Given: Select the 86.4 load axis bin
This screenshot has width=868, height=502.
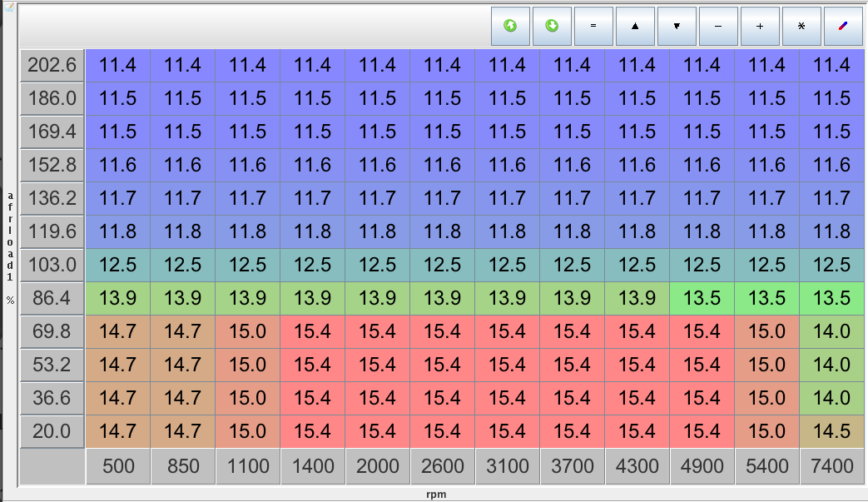Looking at the screenshot, I should [x=52, y=298].
